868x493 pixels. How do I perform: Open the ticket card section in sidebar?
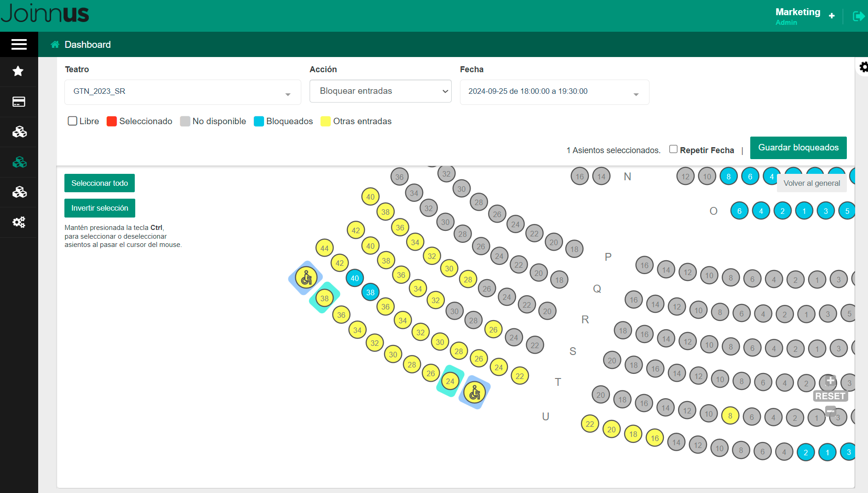tap(19, 102)
